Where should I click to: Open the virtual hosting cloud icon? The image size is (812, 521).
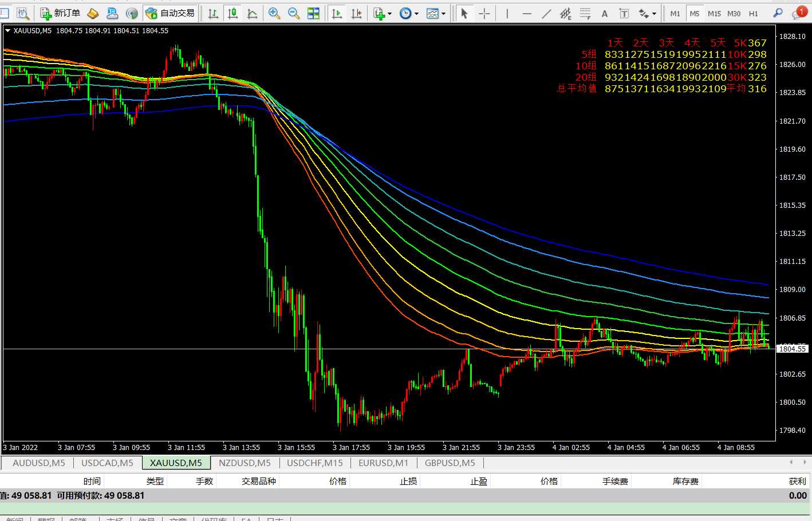tap(112, 13)
